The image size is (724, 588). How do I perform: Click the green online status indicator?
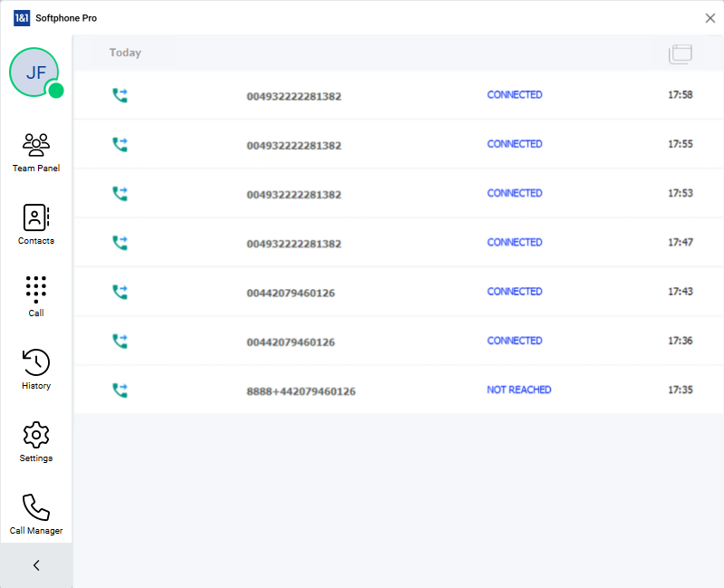point(56,91)
